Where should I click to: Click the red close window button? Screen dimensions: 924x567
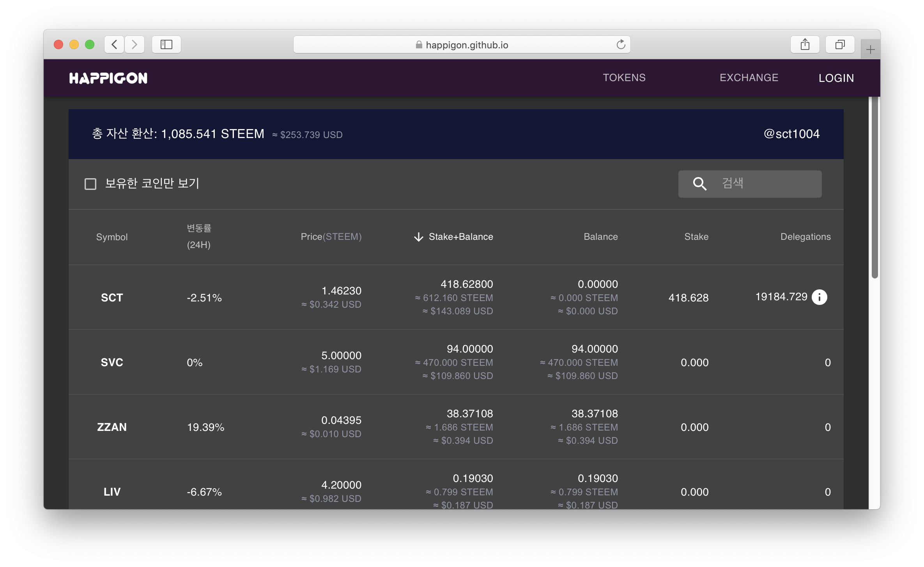(x=58, y=44)
